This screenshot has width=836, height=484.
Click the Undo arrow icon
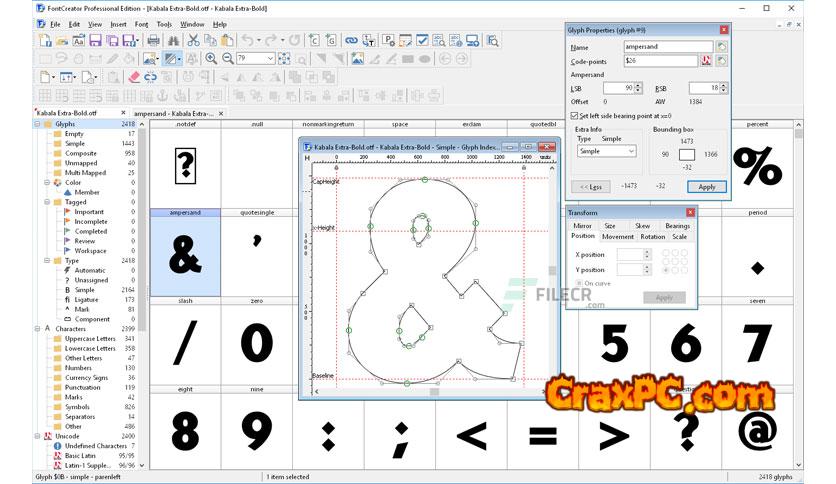(x=248, y=40)
